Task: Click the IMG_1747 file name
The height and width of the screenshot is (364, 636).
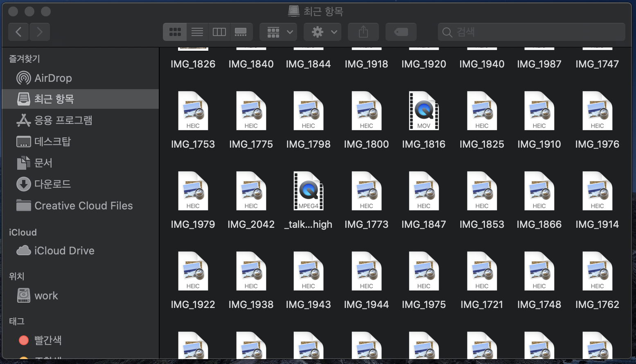Action: (598, 64)
